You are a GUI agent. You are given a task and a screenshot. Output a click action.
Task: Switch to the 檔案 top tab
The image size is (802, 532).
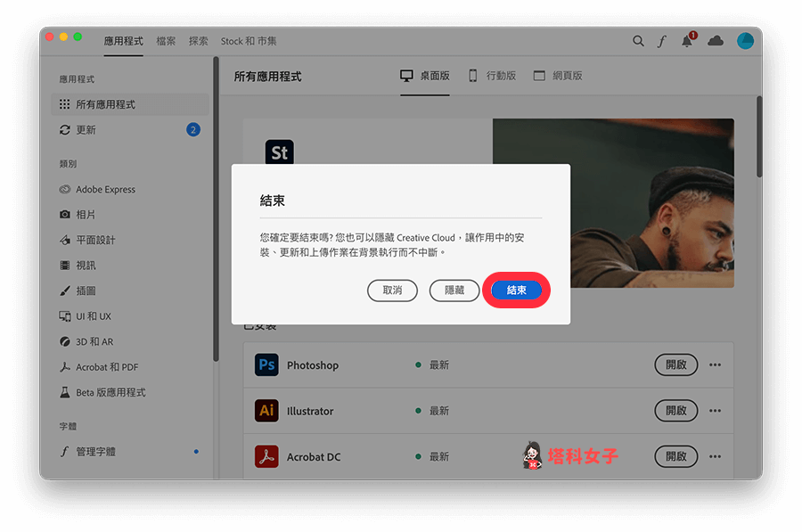[x=166, y=41]
